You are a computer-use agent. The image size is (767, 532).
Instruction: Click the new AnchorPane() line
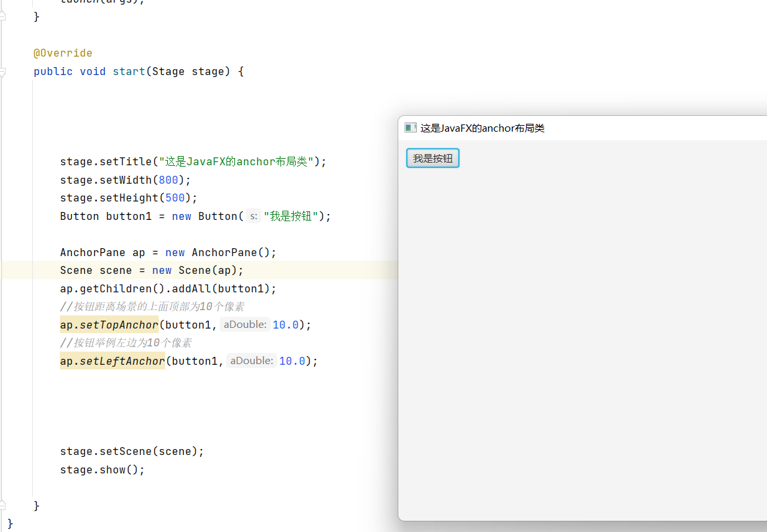coord(169,252)
